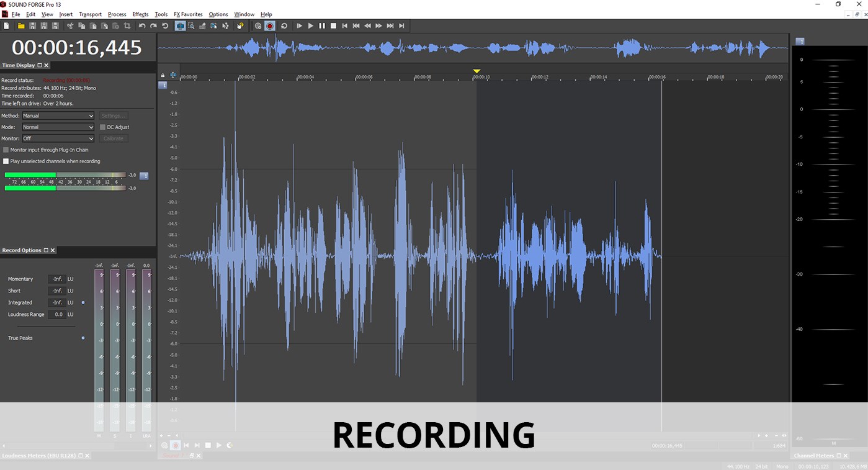Toggle the True Peaks indicator dot

83,338
